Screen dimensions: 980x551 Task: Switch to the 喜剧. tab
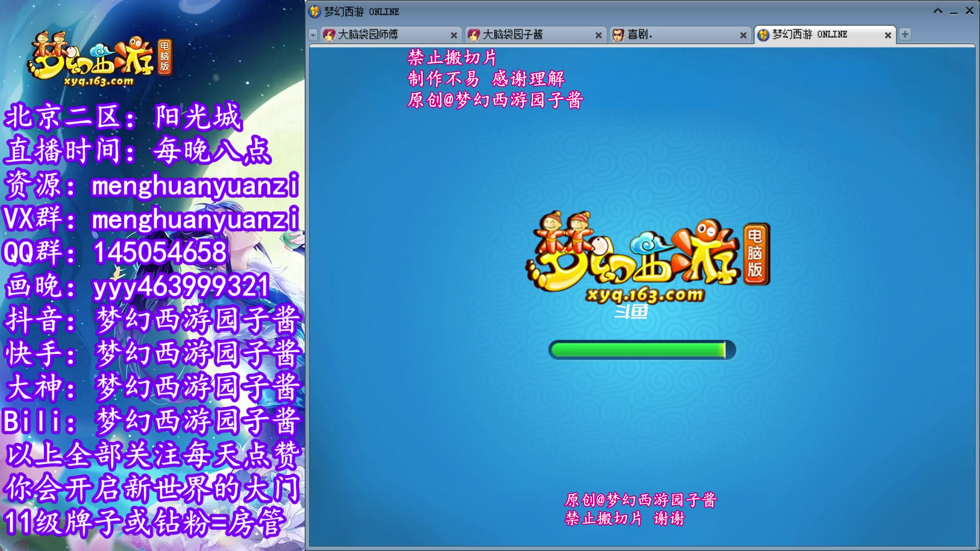point(679,35)
